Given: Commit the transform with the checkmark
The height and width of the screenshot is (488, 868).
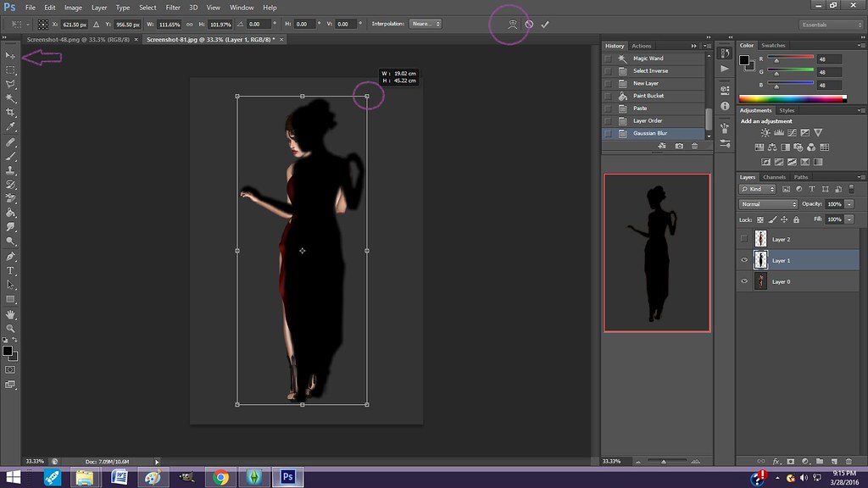Looking at the screenshot, I should point(545,25).
